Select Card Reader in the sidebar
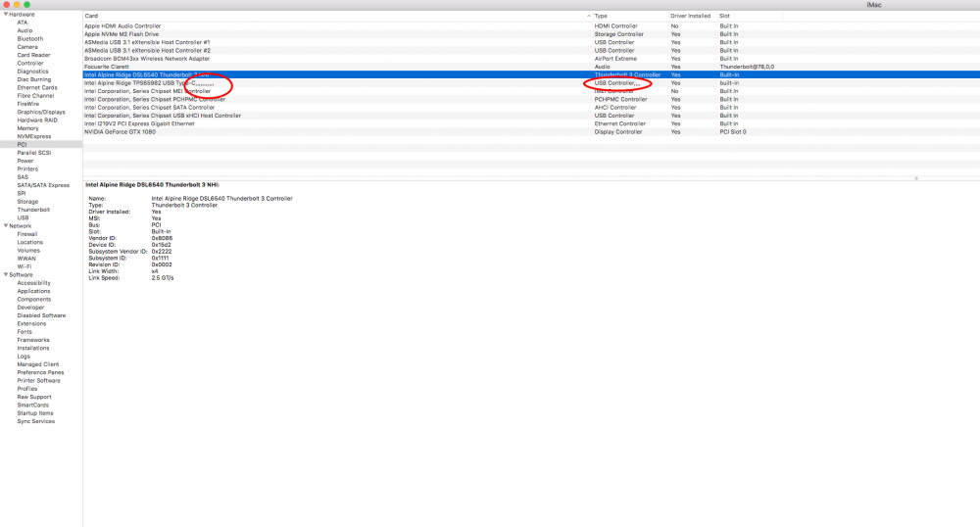980x527 pixels. pos(33,55)
